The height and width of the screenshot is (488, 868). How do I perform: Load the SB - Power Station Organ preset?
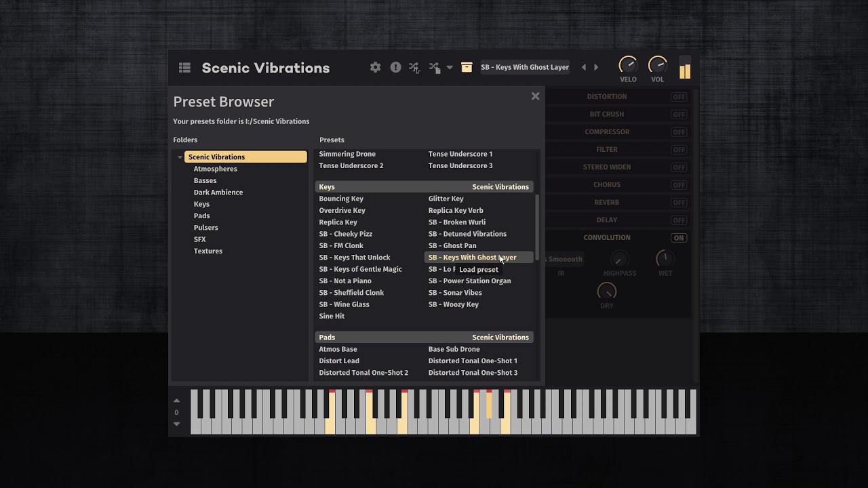point(469,281)
